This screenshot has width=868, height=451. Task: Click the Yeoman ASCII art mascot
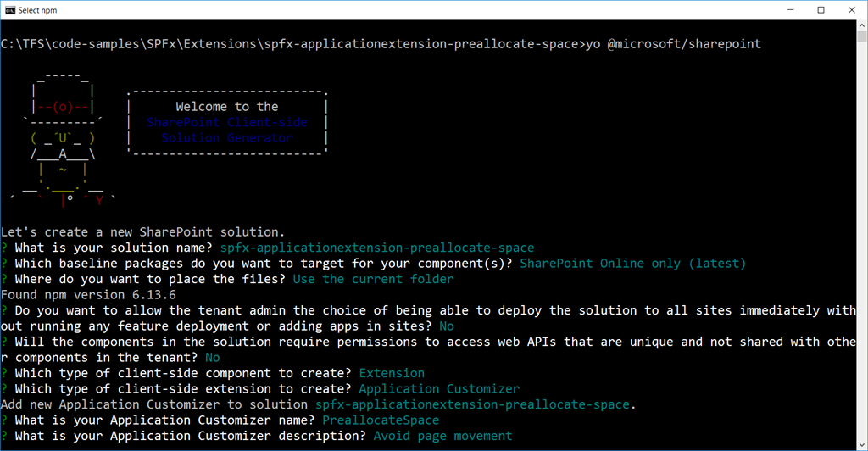point(63,139)
